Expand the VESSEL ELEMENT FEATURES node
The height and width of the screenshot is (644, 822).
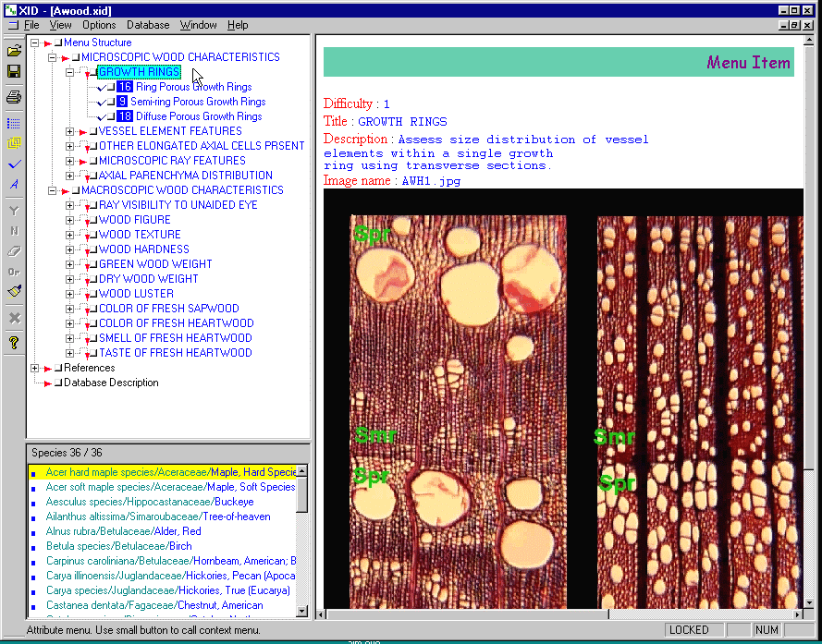point(70,131)
